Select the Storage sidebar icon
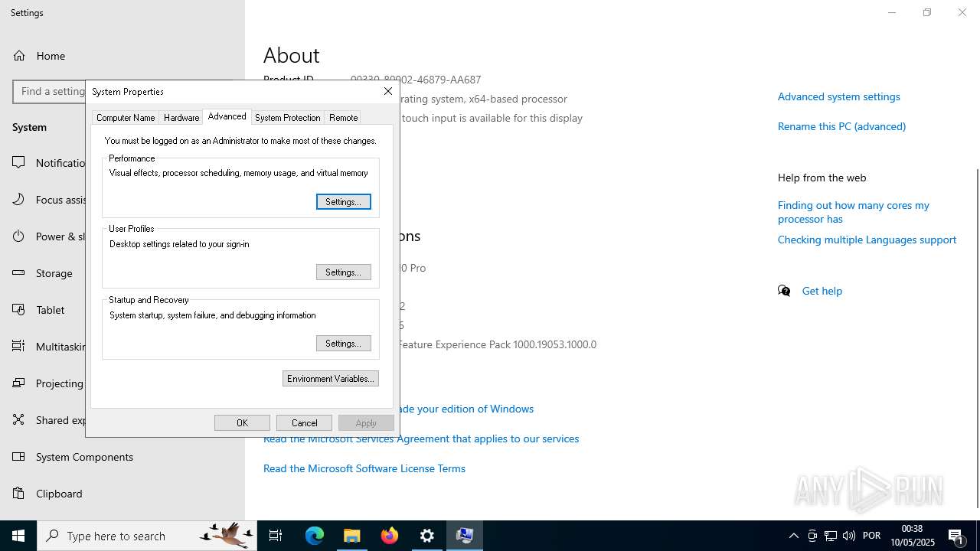This screenshot has height=551, width=980. 19,273
